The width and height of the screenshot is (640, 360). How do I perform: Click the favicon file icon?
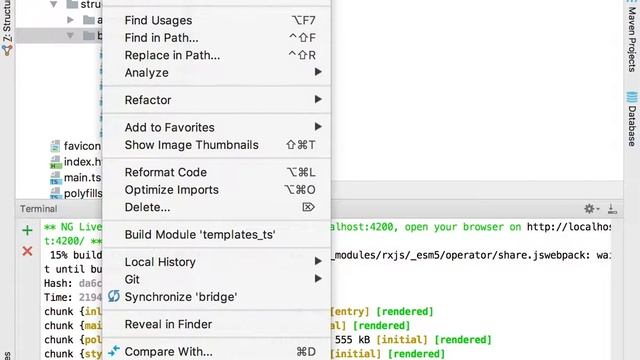click(56, 146)
